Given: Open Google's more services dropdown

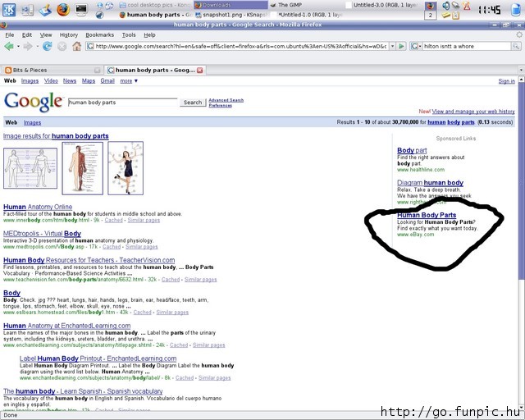Looking at the screenshot, I should point(129,80).
